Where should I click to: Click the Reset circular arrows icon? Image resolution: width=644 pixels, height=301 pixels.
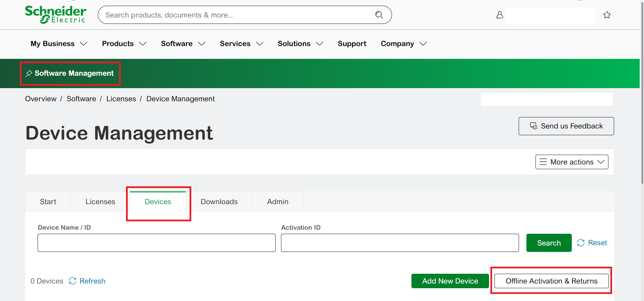[x=580, y=243]
